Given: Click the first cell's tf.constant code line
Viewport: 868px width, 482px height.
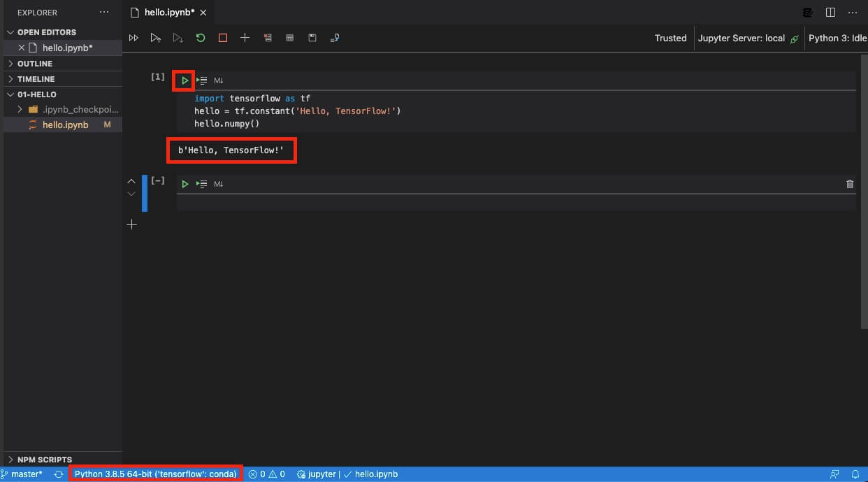Looking at the screenshot, I should click(x=298, y=111).
